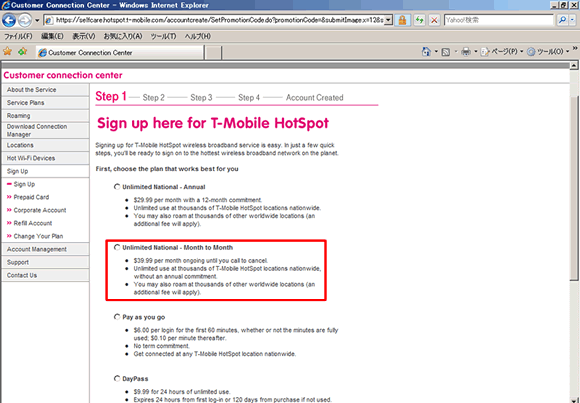
Task: Open Locations in sidebar
Action: [x=45, y=145]
